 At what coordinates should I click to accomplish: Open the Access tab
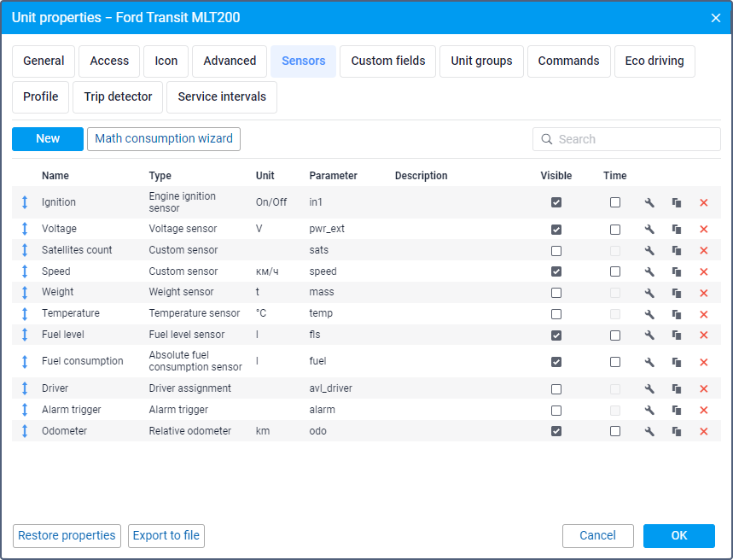[109, 61]
